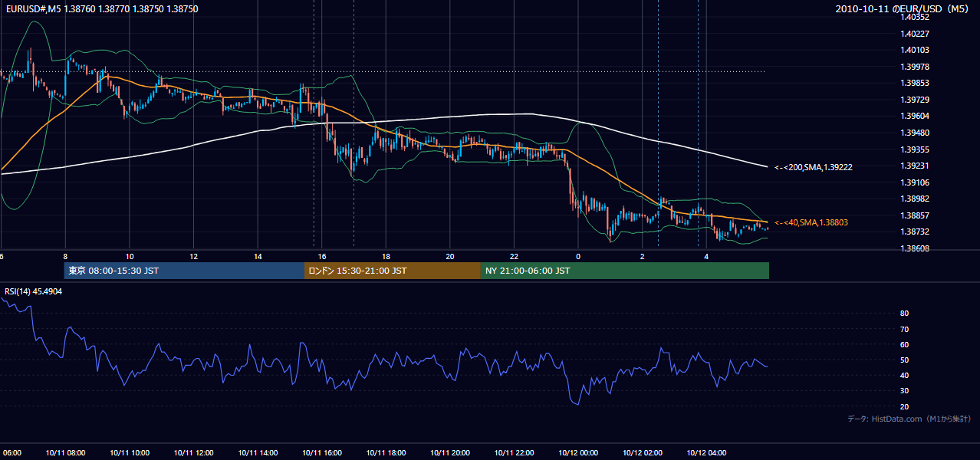This screenshot has height=460, width=980.
Task: Click price level 1.39355 on the axis
Action: coord(915,149)
